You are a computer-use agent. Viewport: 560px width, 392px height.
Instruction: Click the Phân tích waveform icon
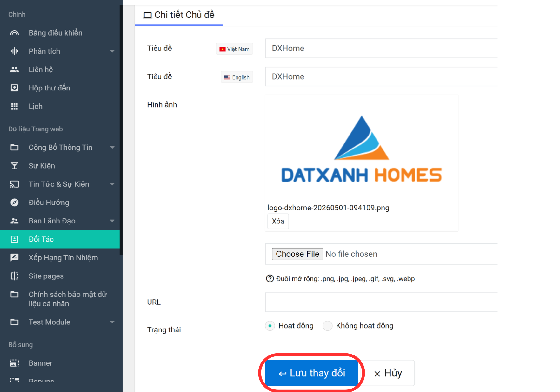(x=14, y=51)
